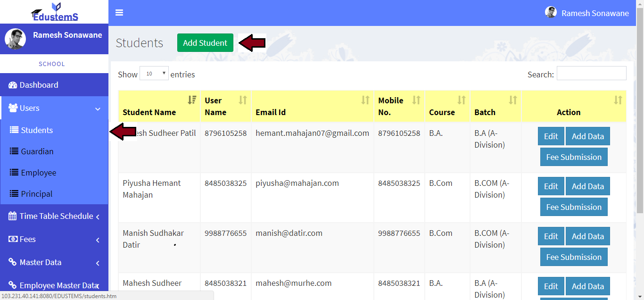644x300 pixels.
Task: Click Edit for hemant.mahajan07@gmail.com row
Action: (551, 136)
